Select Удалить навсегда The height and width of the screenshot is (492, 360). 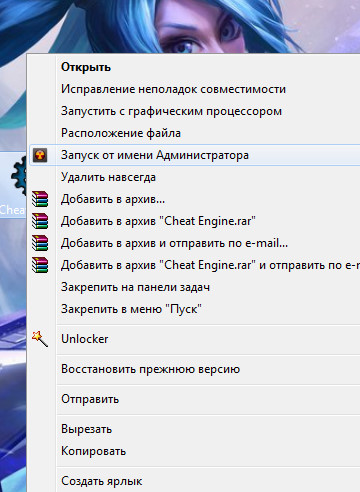pyautogui.click(x=108, y=177)
